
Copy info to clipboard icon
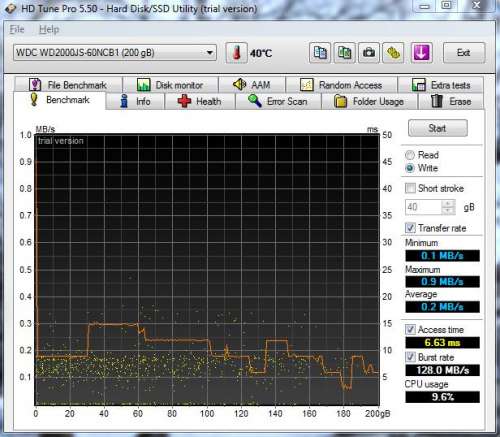point(320,53)
